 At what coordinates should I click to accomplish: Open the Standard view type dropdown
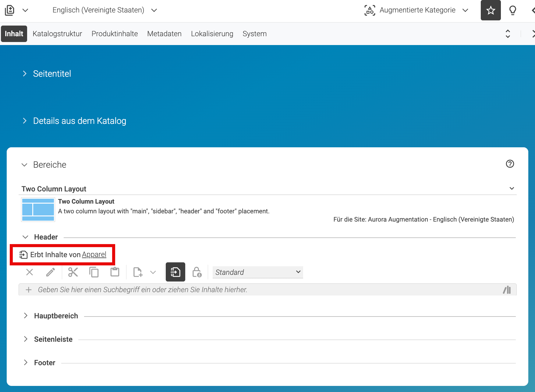(258, 272)
